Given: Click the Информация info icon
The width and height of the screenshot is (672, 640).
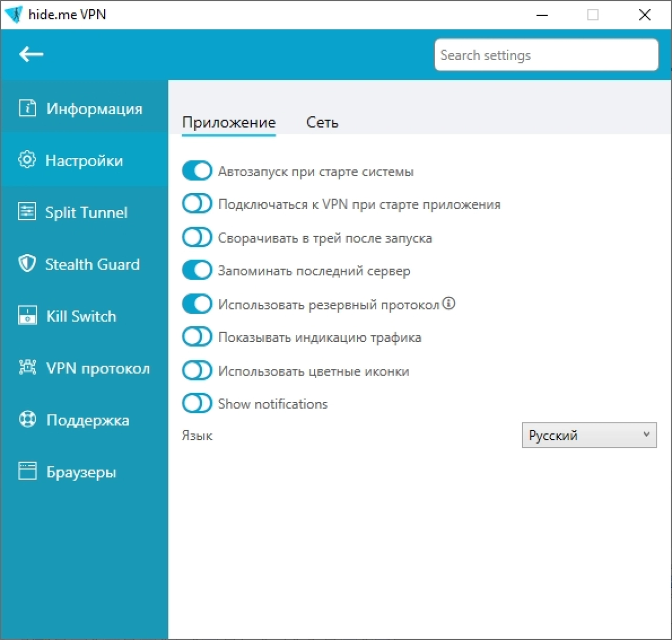Looking at the screenshot, I should 27,108.
